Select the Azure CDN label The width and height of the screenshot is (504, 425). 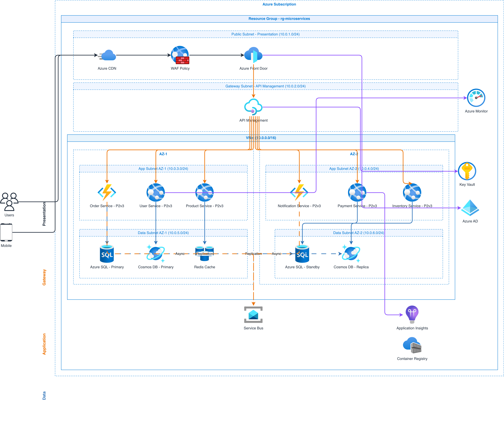(107, 68)
